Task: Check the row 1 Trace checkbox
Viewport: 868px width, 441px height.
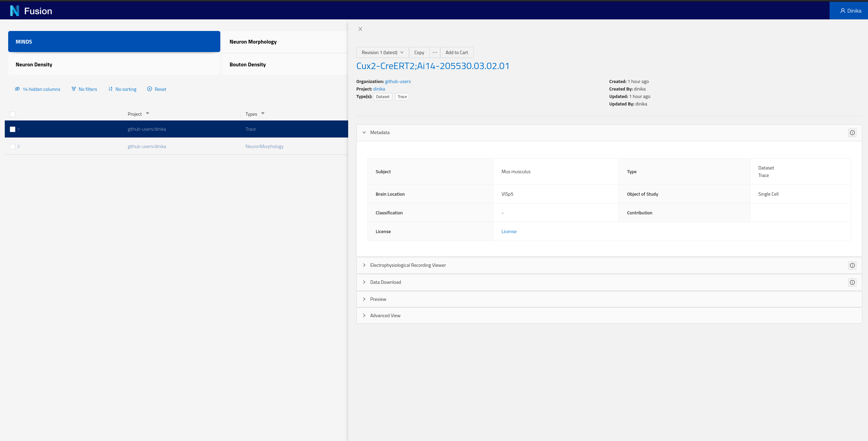Action: (x=13, y=129)
